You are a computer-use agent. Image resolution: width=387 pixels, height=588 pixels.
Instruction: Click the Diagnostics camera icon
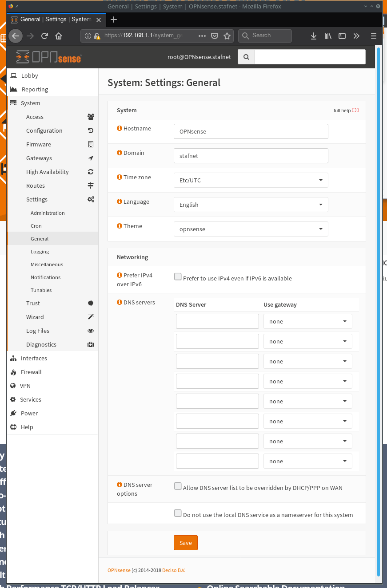click(91, 344)
